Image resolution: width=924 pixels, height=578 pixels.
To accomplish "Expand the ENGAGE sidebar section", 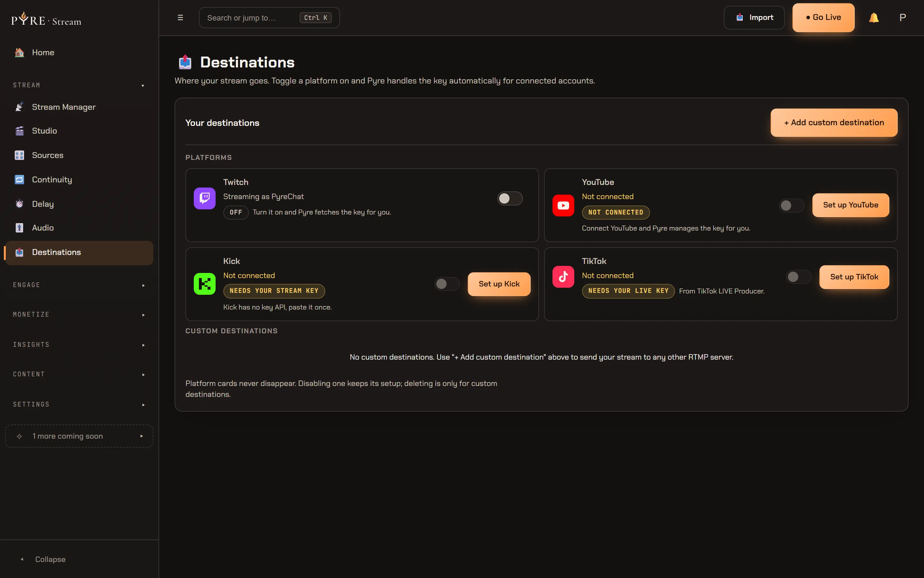I will point(79,285).
